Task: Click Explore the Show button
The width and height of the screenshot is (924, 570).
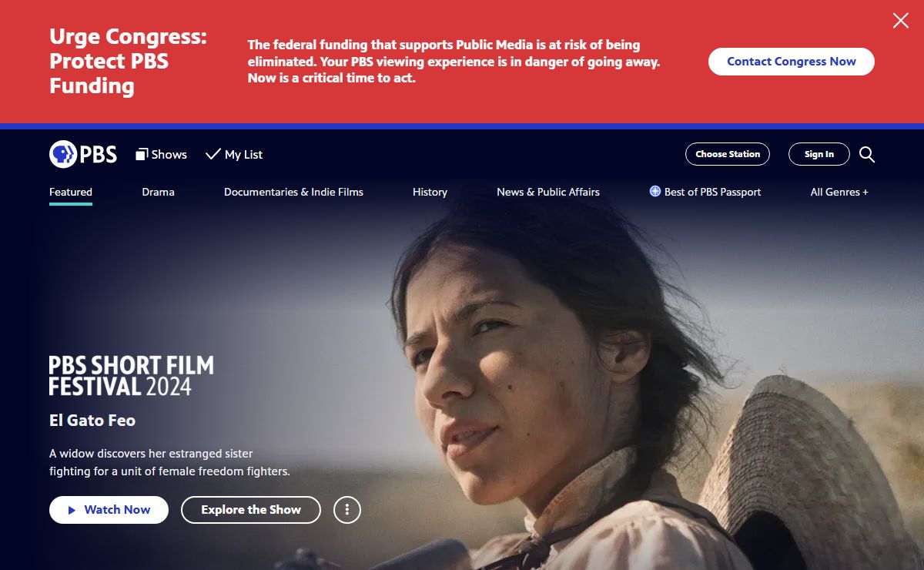Action: 251,510
